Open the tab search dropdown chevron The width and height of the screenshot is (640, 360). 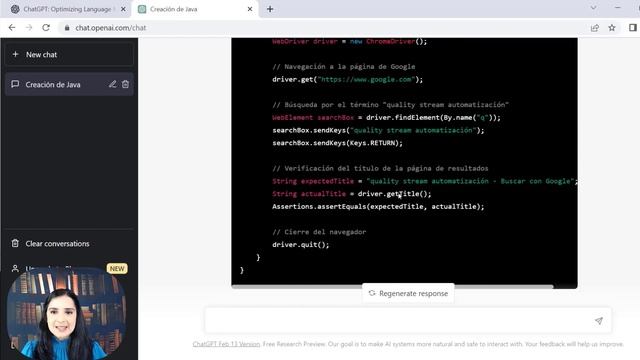click(593, 8)
